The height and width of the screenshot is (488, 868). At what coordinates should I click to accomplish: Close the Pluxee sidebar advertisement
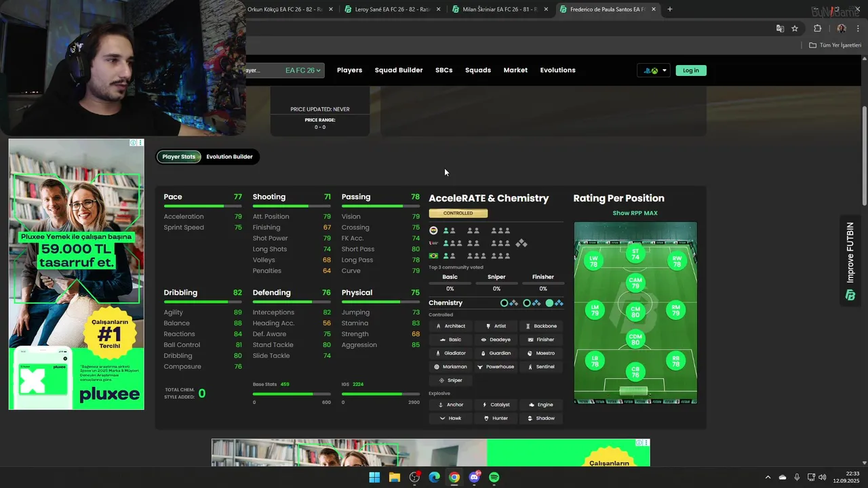140,143
